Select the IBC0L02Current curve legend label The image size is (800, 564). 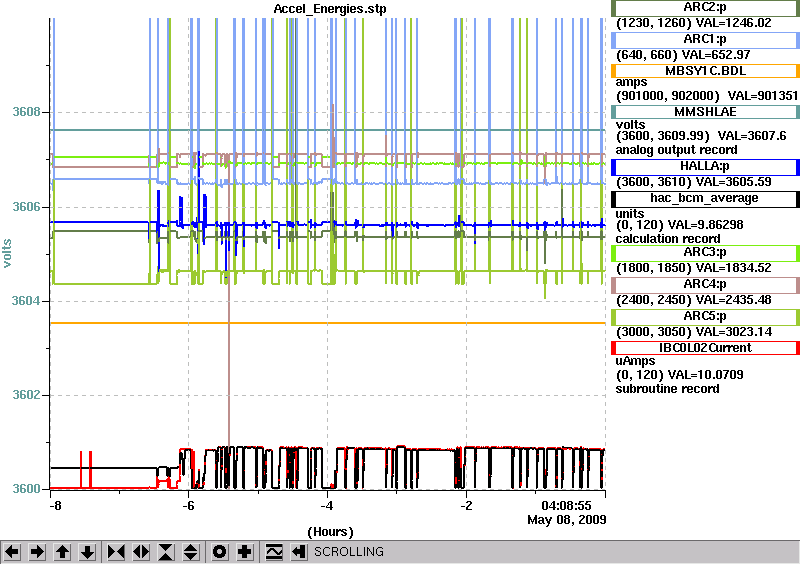coord(705,348)
